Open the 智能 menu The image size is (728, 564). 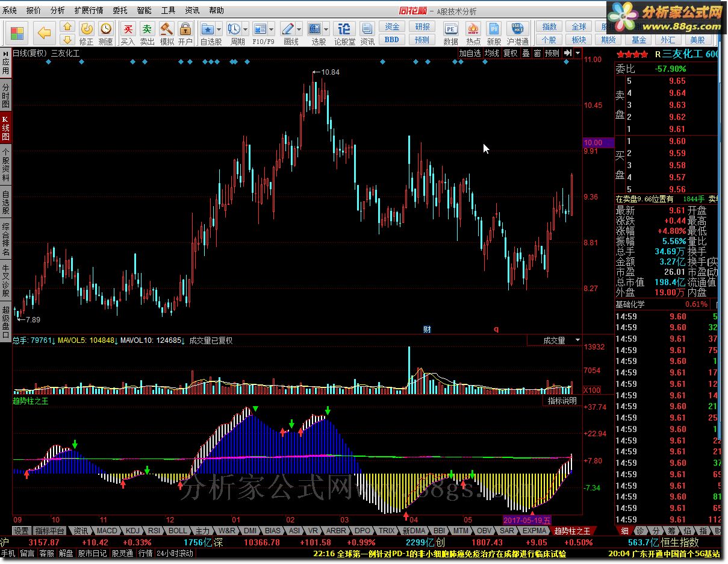tap(145, 10)
